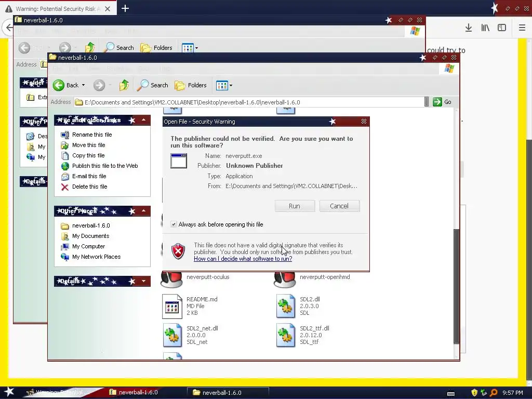Open Views dropdown arrow in back neverball window
The height and width of the screenshot is (399, 532).
point(197,48)
